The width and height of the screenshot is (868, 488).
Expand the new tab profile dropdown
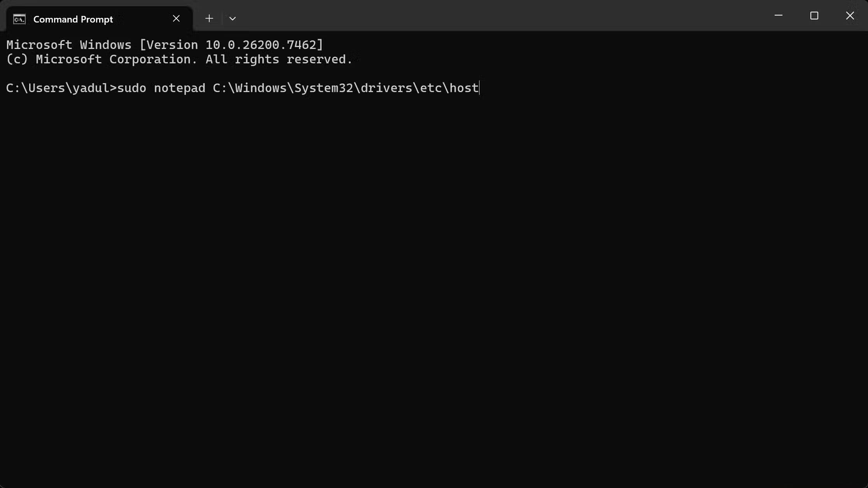[x=233, y=19]
